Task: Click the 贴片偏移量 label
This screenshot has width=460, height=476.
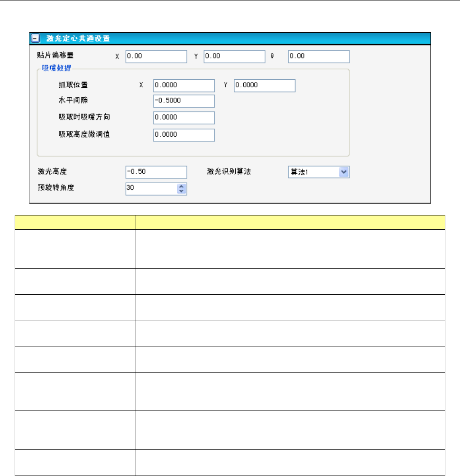Action: (x=55, y=55)
